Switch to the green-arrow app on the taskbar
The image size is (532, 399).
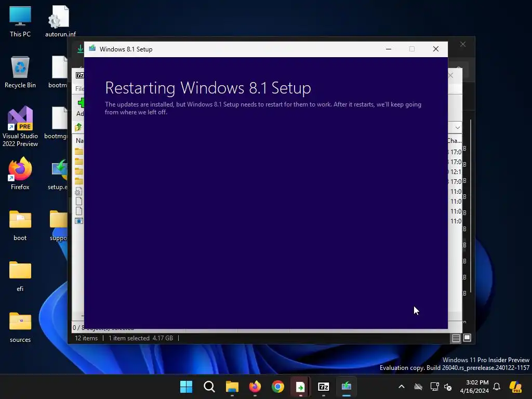pos(301,387)
